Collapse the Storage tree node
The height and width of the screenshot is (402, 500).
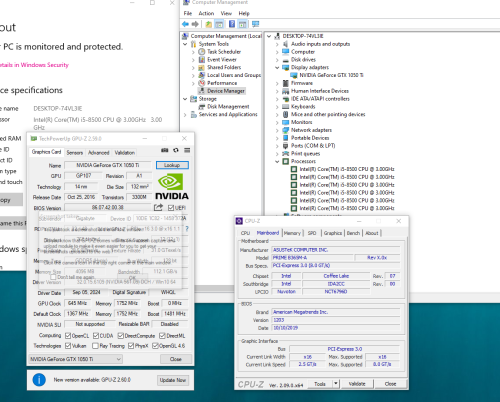point(185,99)
